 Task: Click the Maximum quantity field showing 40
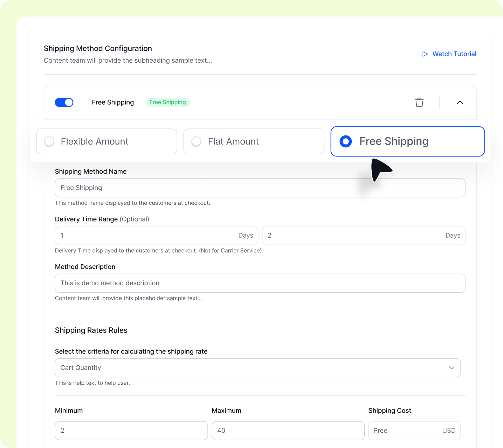tap(288, 430)
